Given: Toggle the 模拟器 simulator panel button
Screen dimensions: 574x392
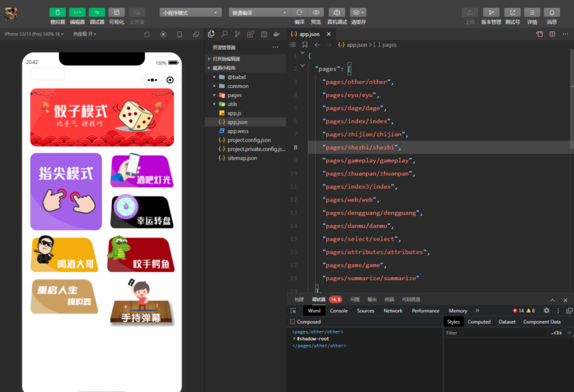Looking at the screenshot, I should pyautogui.click(x=57, y=12).
